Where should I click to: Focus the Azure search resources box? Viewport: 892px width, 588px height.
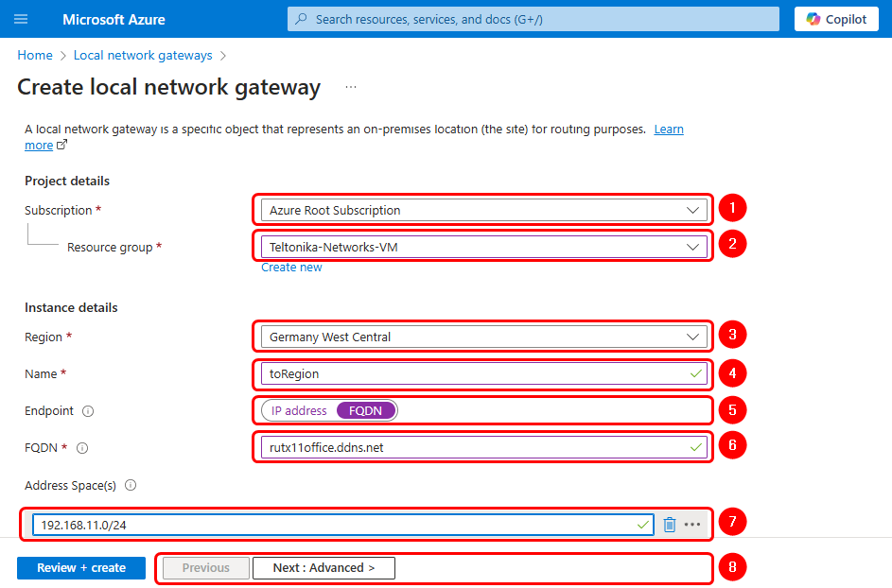point(533,19)
